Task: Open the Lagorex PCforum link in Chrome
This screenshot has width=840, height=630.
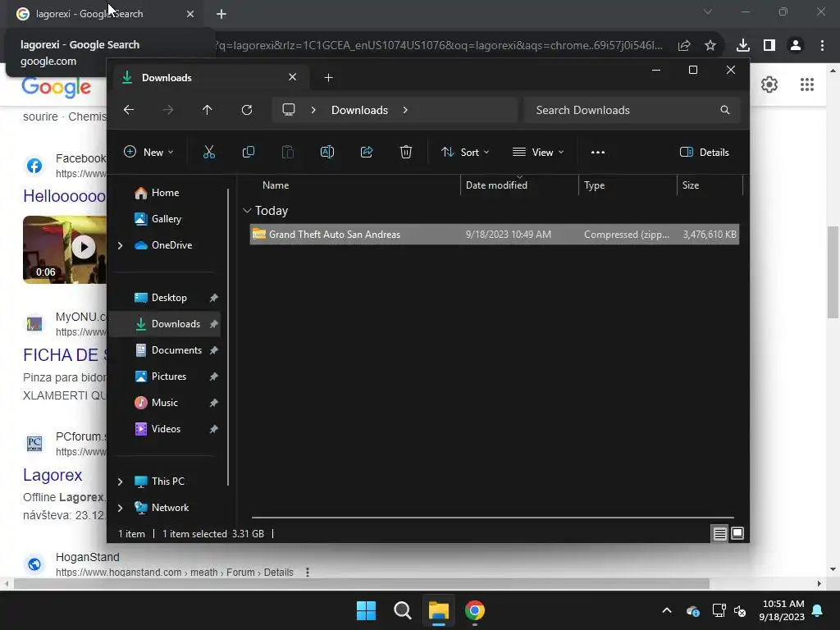Action: pyautogui.click(x=52, y=475)
